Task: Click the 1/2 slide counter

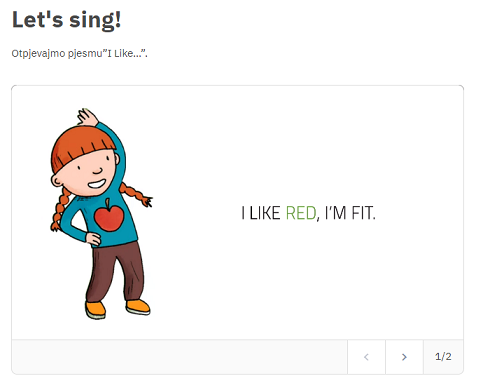Action: pos(443,357)
